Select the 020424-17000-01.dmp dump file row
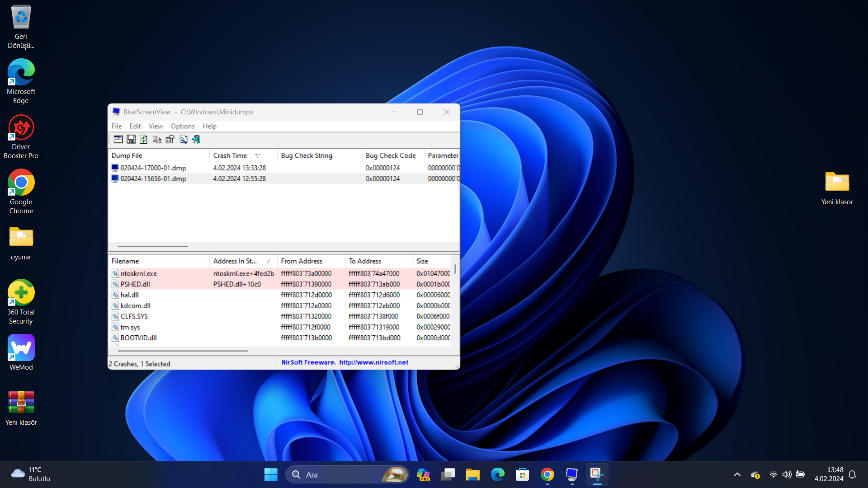This screenshot has height=488, width=868. click(x=153, y=168)
